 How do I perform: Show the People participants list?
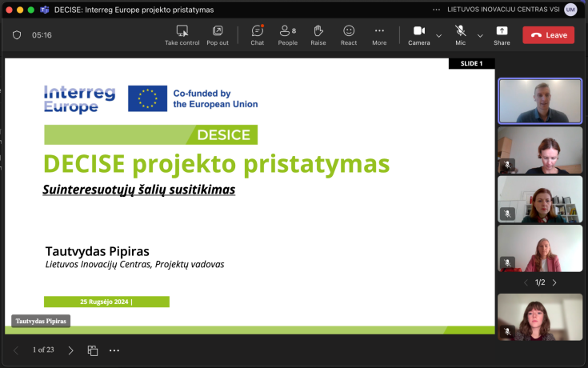[x=288, y=35]
